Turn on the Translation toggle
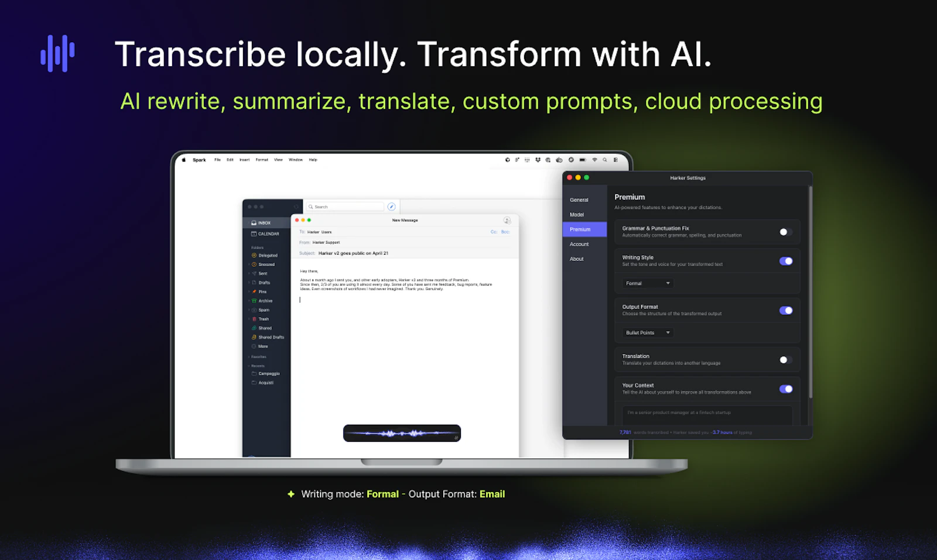The width and height of the screenshot is (937, 560). [x=785, y=360]
